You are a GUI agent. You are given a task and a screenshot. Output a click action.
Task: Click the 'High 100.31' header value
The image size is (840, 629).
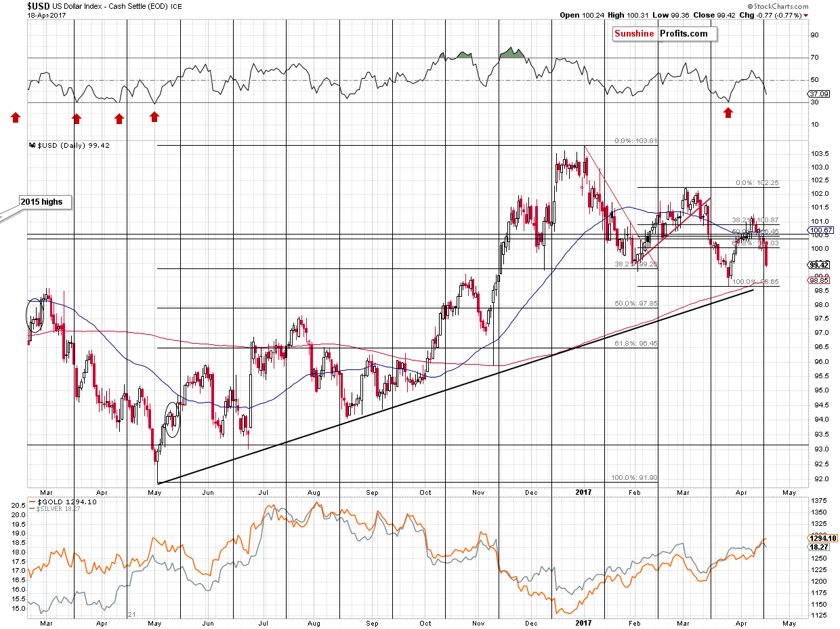click(629, 15)
